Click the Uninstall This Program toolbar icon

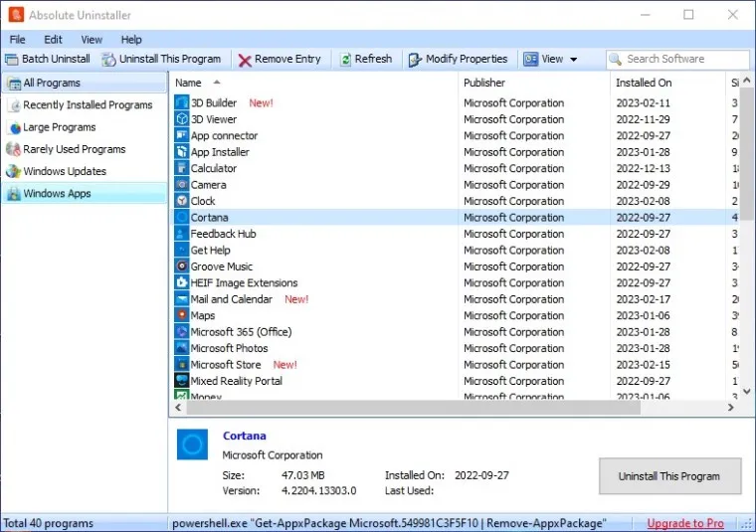[x=109, y=60]
